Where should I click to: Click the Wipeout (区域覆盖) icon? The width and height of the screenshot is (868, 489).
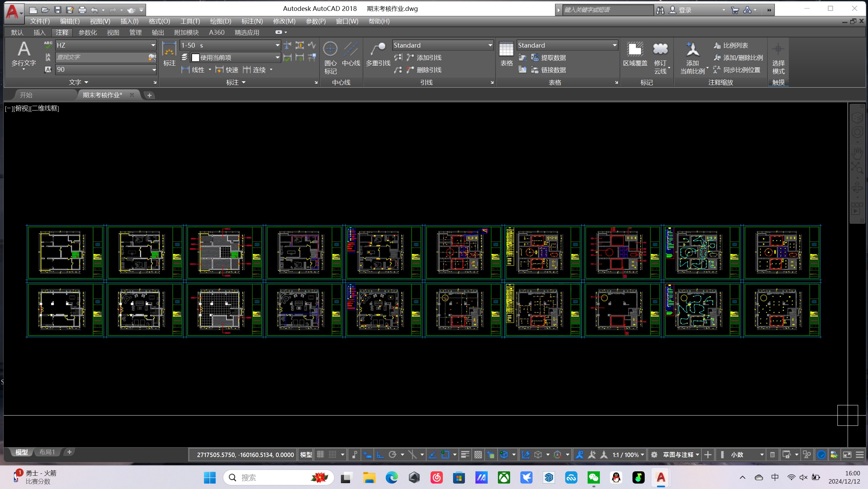point(635,50)
